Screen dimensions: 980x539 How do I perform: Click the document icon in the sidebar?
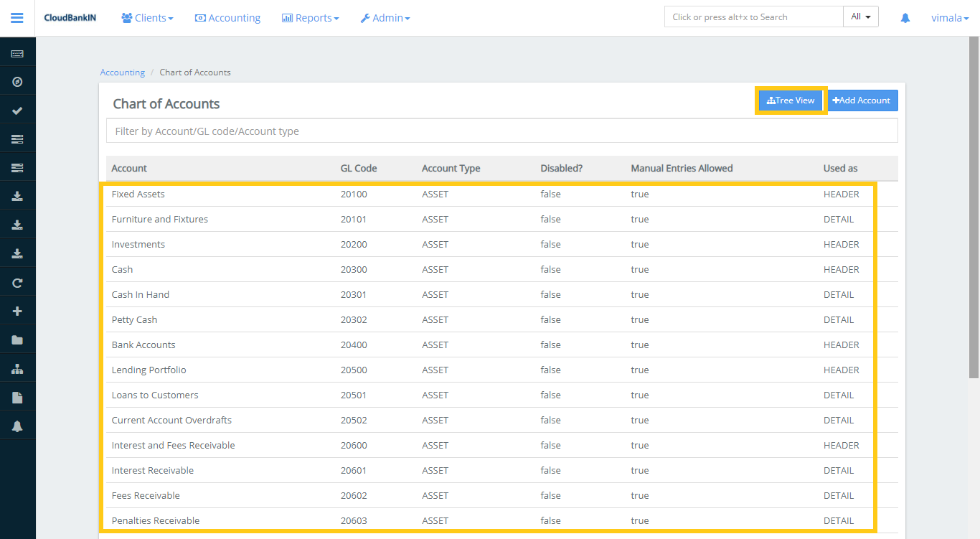pos(17,397)
